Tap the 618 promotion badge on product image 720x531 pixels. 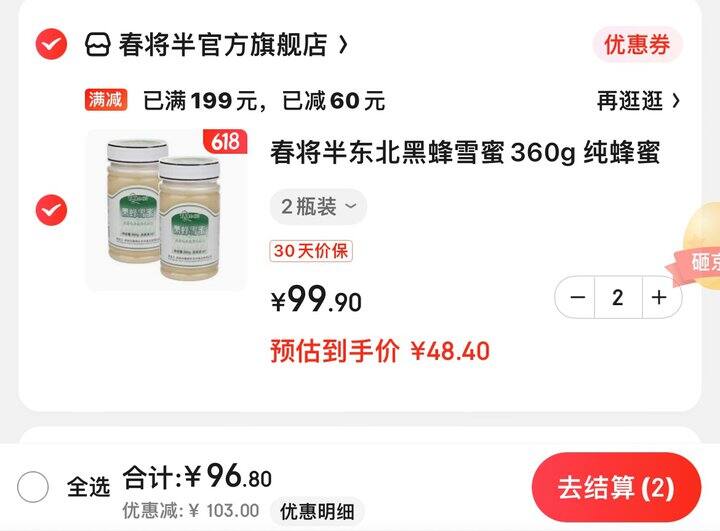pyautogui.click(x=225, y=141)
